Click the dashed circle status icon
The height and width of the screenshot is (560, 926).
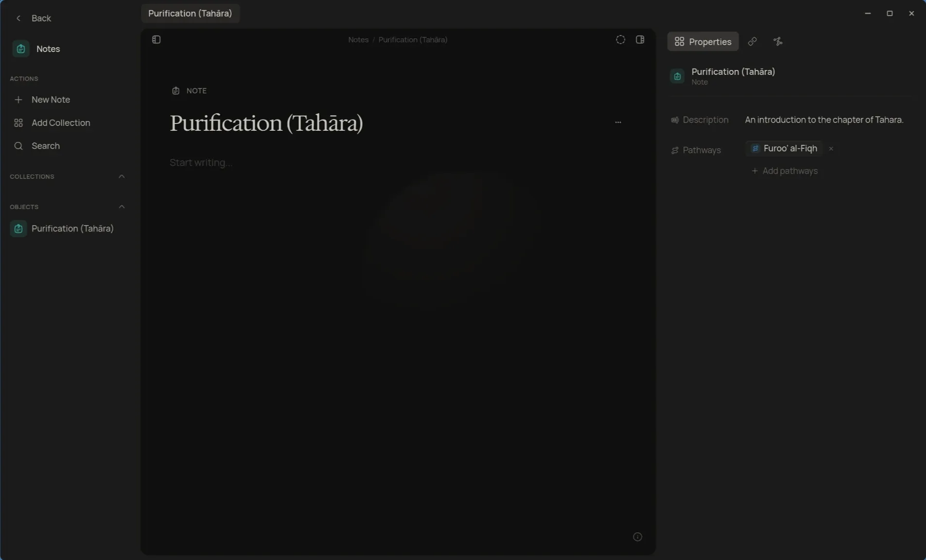tap(620, 40)
